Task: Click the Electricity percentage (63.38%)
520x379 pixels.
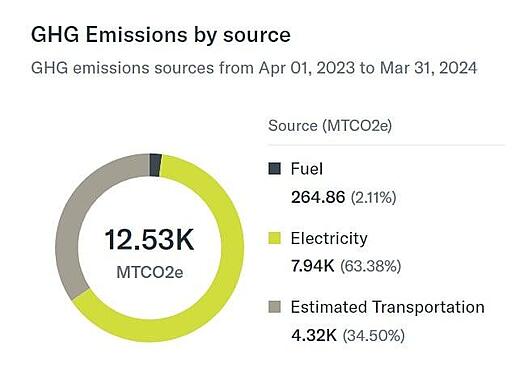Action: pos(370,266)
